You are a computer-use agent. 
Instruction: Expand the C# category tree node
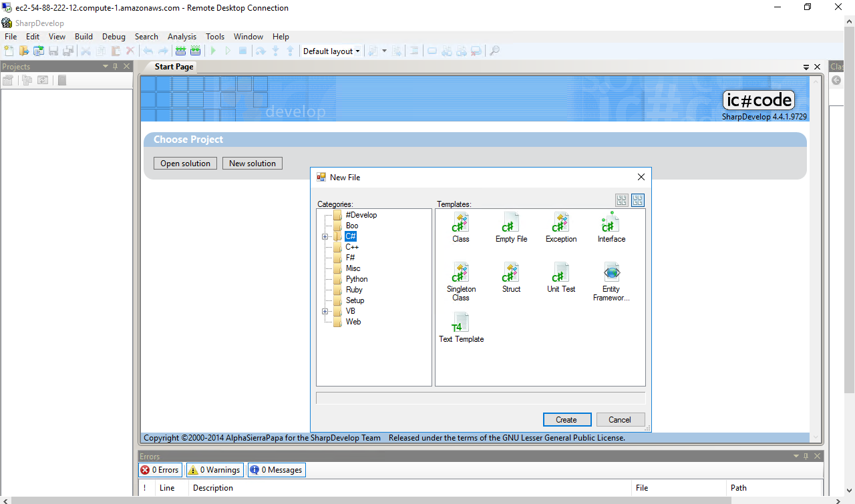tap(325, 236)
